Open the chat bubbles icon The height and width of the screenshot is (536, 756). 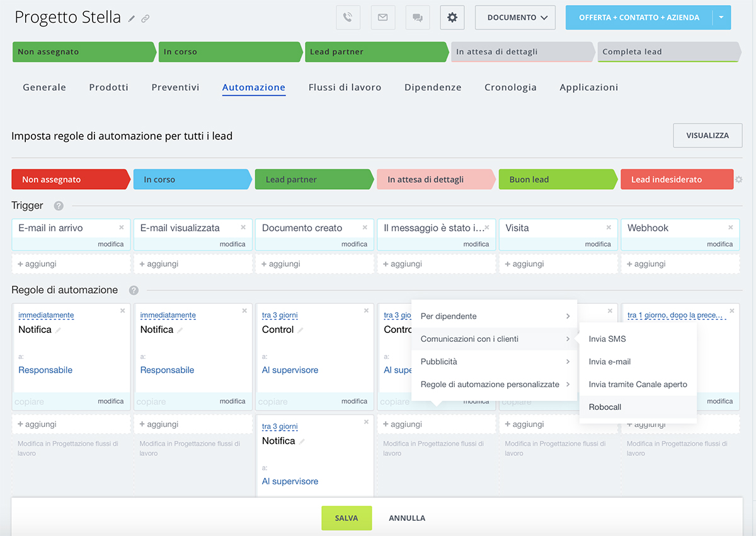tap(417, 18)
